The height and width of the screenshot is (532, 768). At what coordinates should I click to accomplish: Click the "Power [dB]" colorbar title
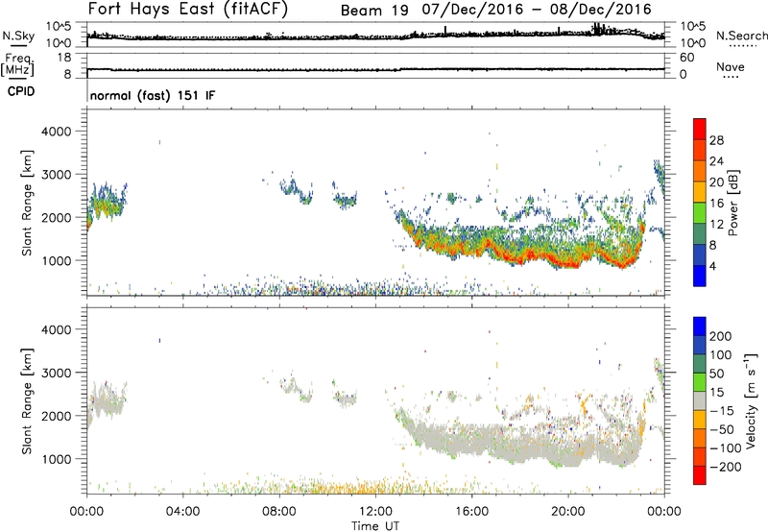pos(732,203)
